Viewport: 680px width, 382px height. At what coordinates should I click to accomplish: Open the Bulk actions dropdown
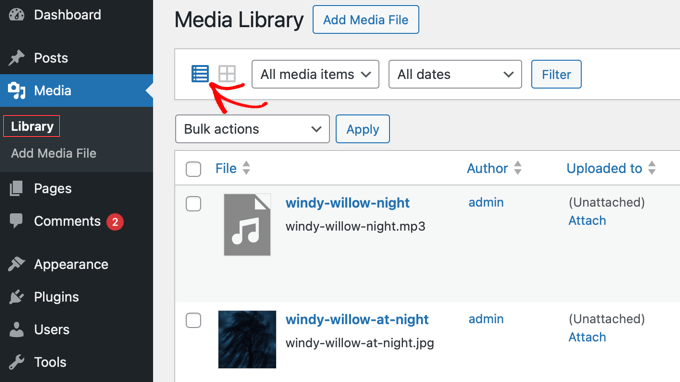point(252,129)
